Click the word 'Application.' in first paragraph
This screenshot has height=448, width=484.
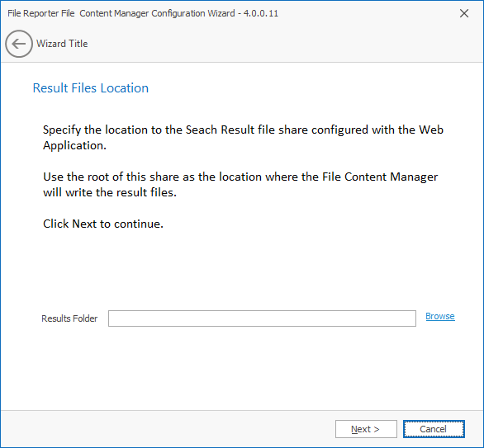(x=74, y=145)
